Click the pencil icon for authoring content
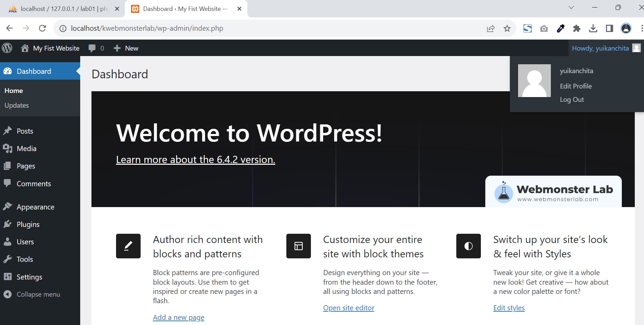The width and height of the screenshot is (644, 325). pyautogui.click(x=128, y=246)
